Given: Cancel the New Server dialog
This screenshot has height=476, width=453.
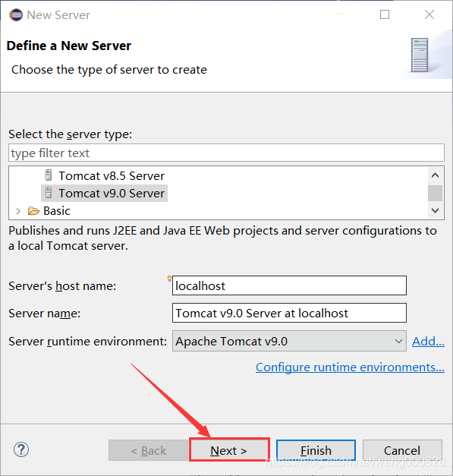Looking at the screenshot, I should click(x=402, y=450).
